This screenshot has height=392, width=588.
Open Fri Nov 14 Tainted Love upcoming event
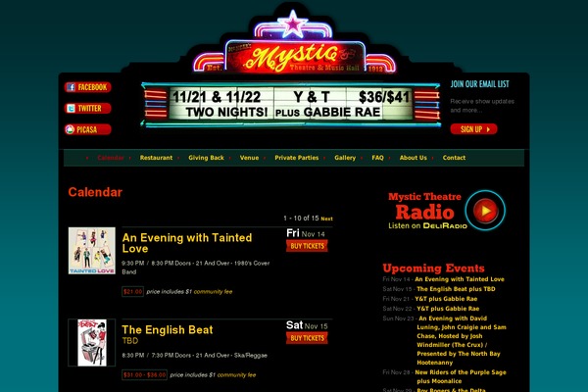460,279
